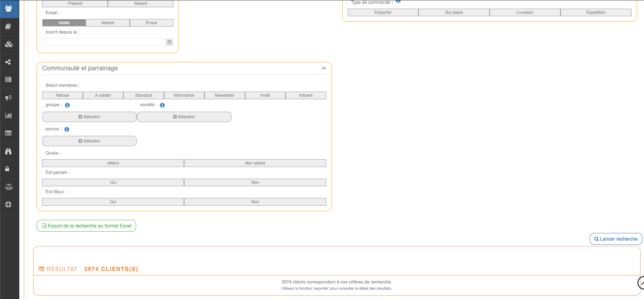The image size is (644, 299).
Task: Click the megaphone marketing icon
Action: [x=8, y=97]
